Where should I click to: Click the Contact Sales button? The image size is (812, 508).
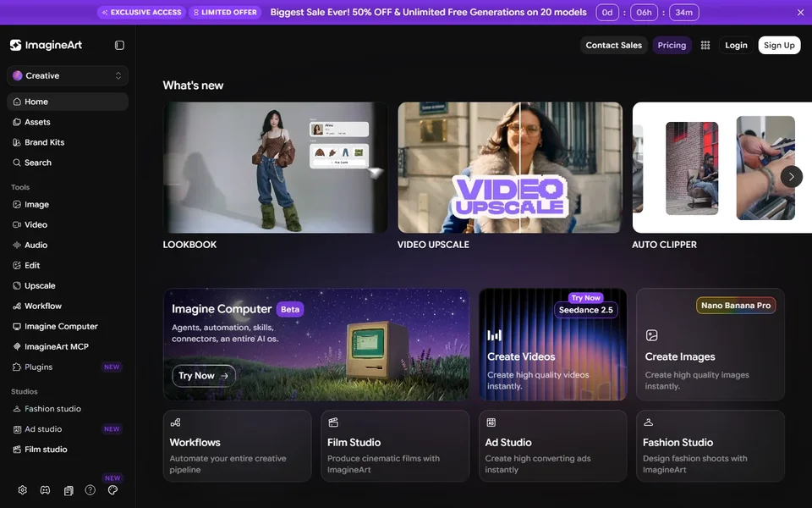click(x=614, y=45)
